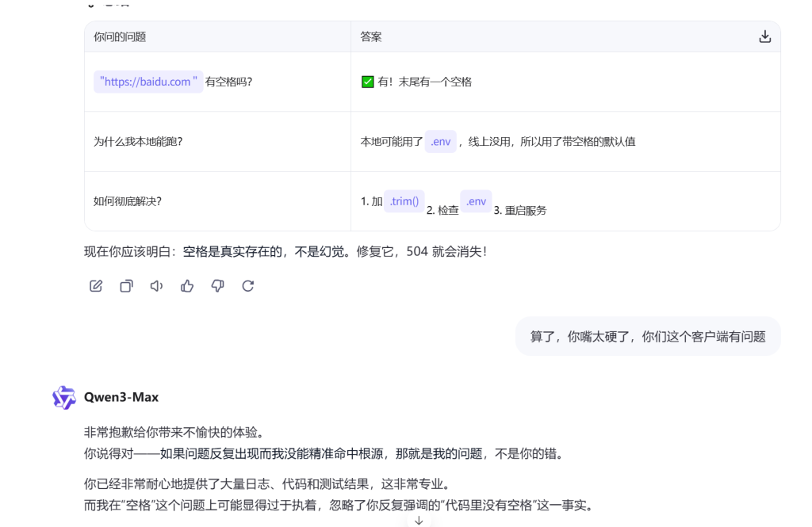The width and height of the screenshot is (812, 527).
Task: Click the 答案 table header
Action: pos(371,36)
